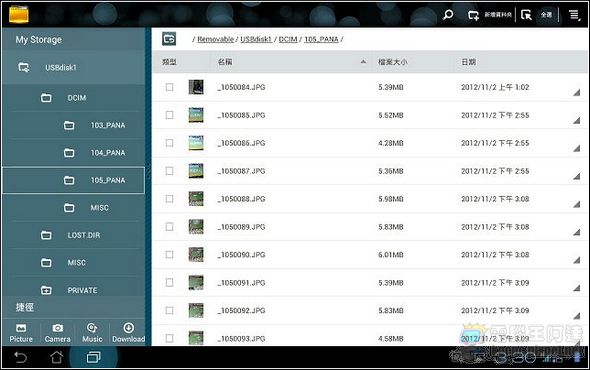Sort by the 檔案大小 column header
The image size is (590, 370).
[393, 62]
